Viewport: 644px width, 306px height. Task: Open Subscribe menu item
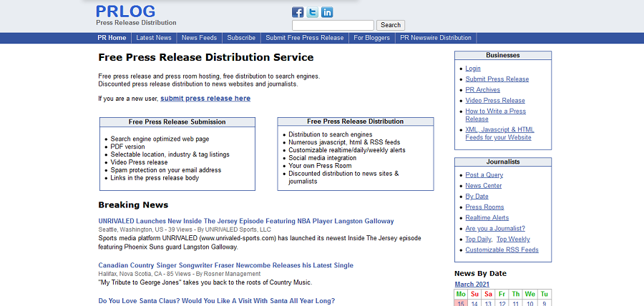(241, 38)
